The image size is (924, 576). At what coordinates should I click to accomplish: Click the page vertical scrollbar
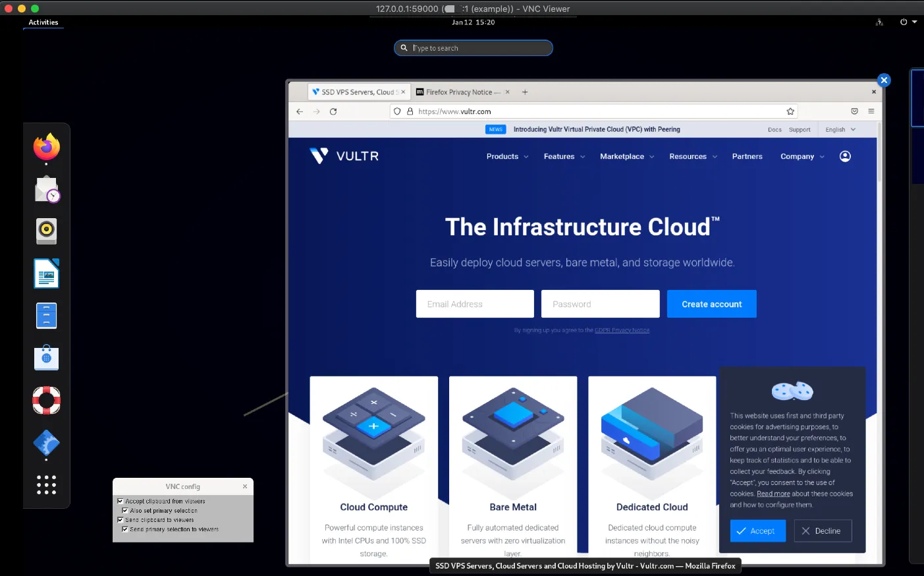tap(879, 152)
